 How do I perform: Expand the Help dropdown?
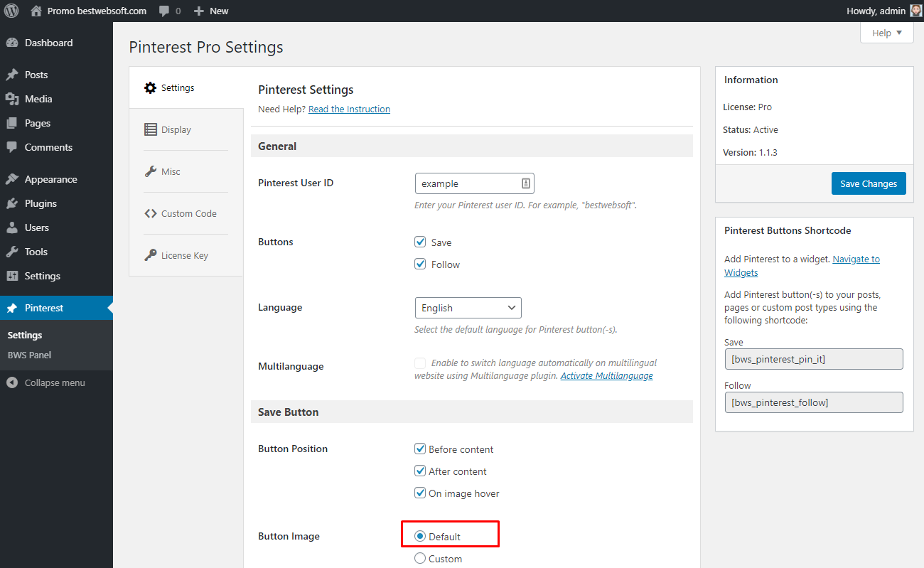[886, 33]
